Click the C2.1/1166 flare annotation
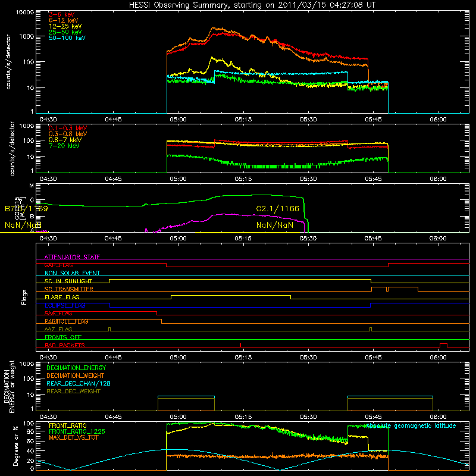Screen dimensions: 476x476 (x=277, y=209)
